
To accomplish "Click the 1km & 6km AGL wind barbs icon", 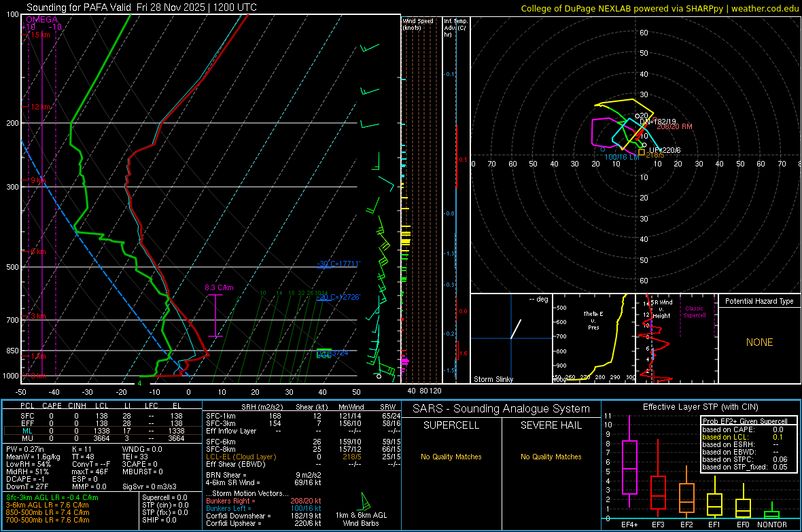I will [x=365, y=501].
